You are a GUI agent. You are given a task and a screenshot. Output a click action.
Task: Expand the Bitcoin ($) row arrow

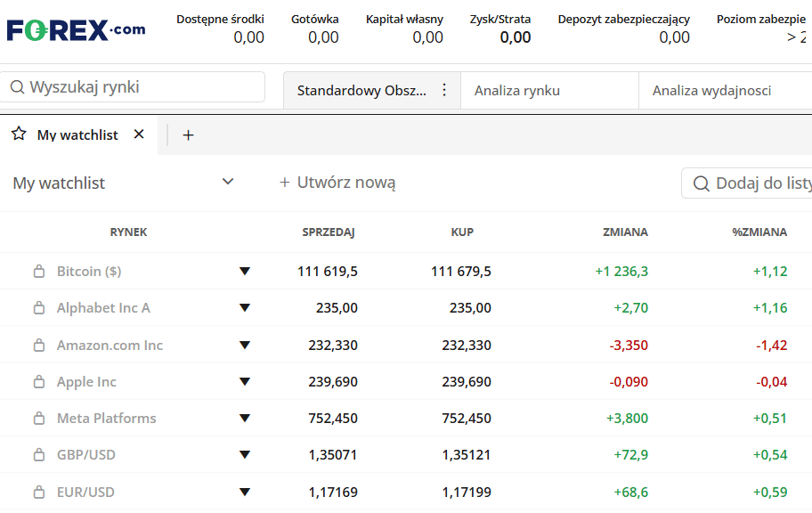pyautogui.click(x=245, y=271)
